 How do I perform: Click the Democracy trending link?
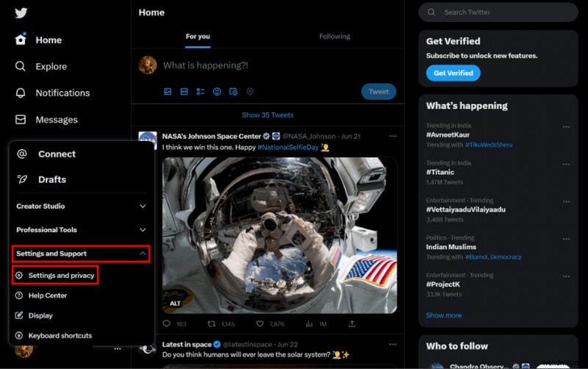(x=506, y=257)
